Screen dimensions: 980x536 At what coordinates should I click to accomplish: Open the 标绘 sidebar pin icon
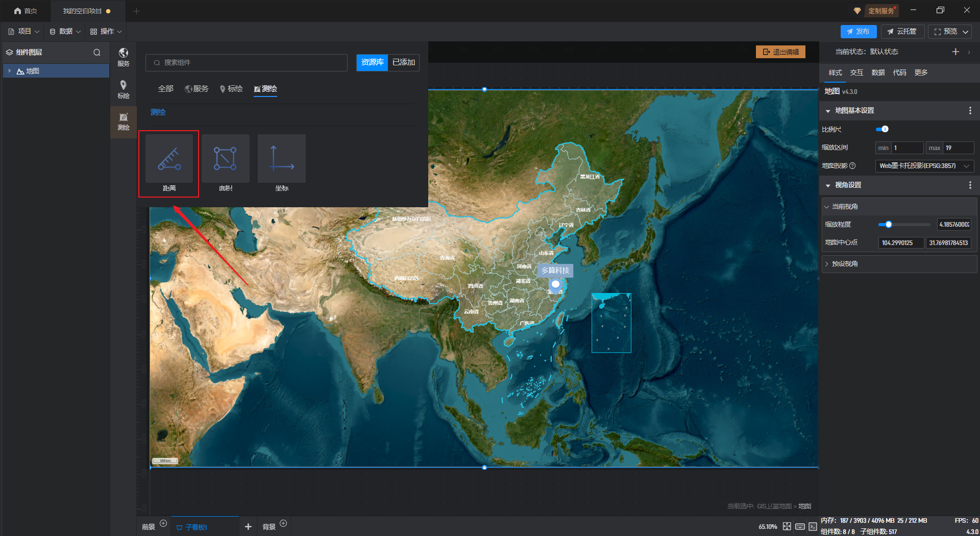pyautogui.click(x=124, y=89)
